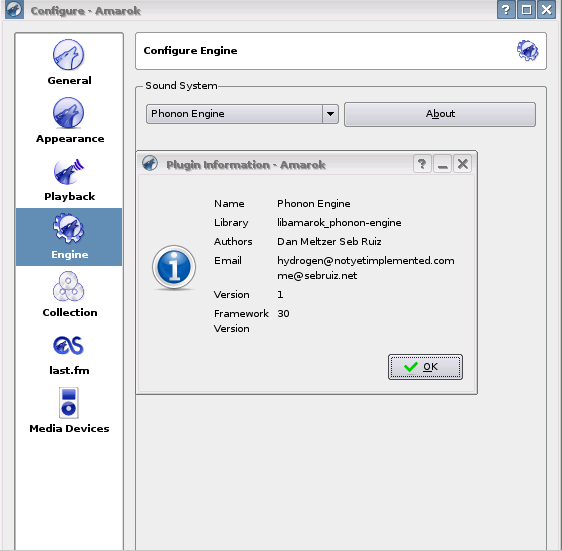The image size is (562, 551).
Task: Open the Playback settings page icon
Action: (68, 171)
